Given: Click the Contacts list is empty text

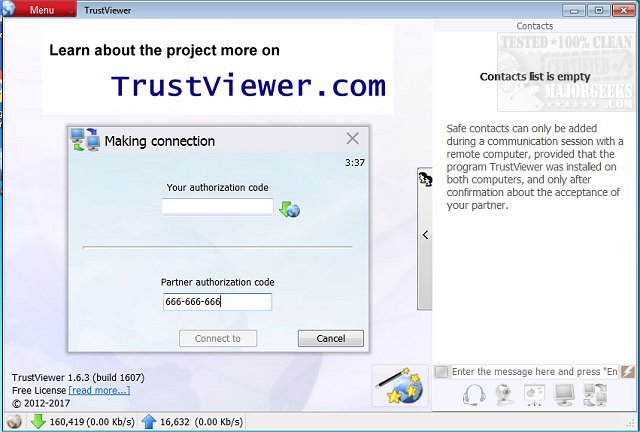Looking at the screenshot, I should tap(535, 76).
